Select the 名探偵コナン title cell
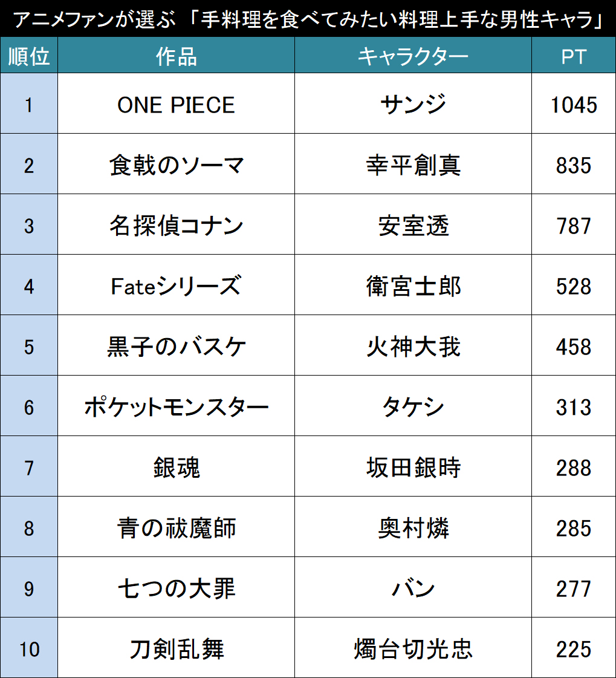 pos(177,224)
